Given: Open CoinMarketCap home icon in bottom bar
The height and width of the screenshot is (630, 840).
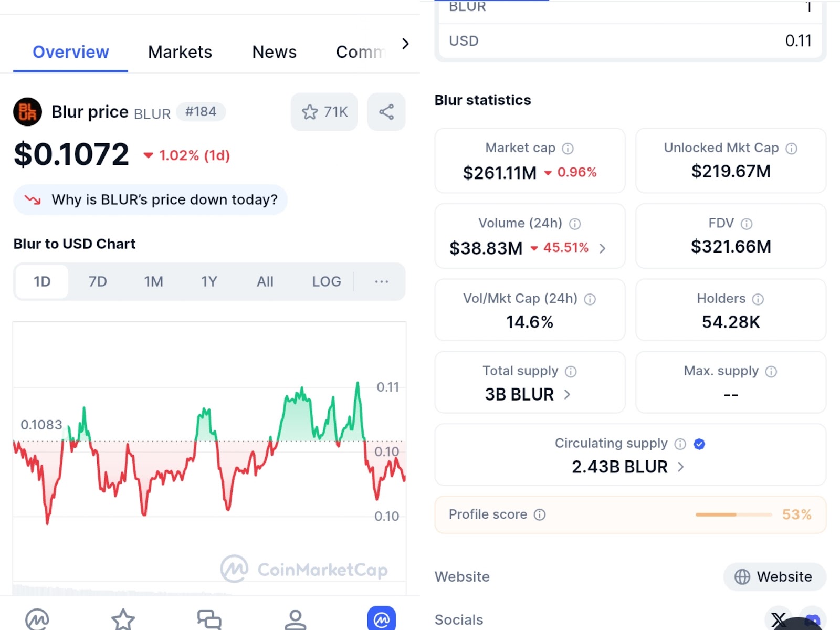Looking at the screenshot, I should tap(37, 619).
